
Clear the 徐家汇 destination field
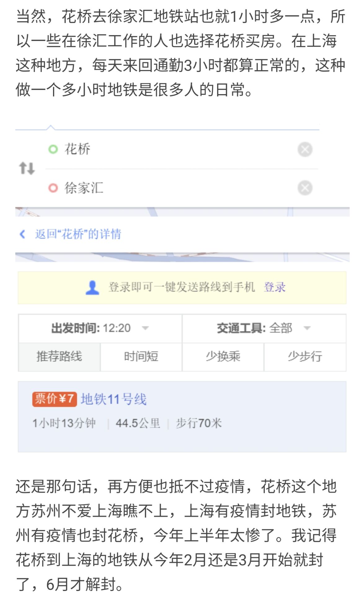pyautogui.click(x=305, y=188)
